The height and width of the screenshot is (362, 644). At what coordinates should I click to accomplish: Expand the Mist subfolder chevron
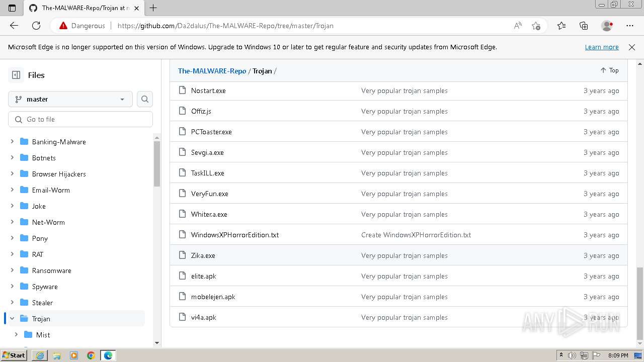click(x=16, y=335)
